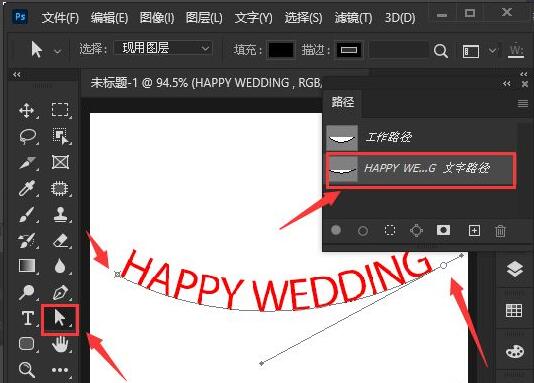
Task: Open the 图像(I) menu
Action: (157, 17)
